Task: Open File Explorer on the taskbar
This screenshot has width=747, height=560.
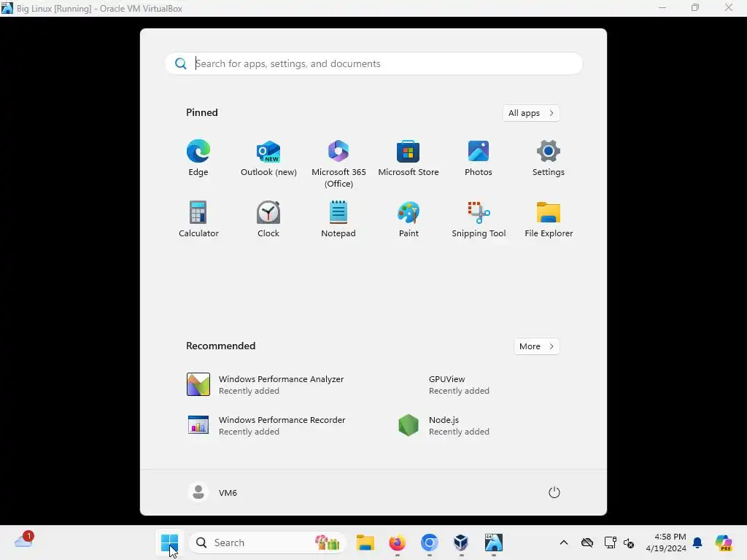Action: [x=365, y=542]
